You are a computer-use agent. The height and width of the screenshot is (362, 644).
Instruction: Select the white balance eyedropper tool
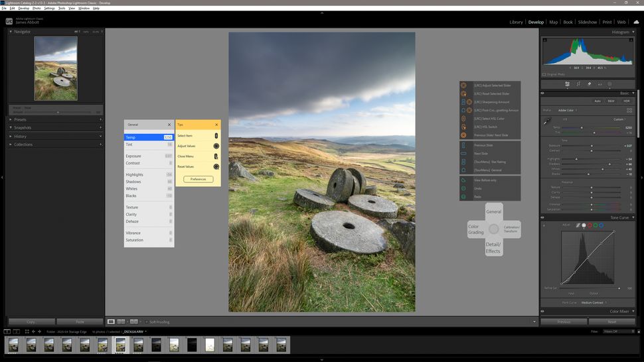547,121
